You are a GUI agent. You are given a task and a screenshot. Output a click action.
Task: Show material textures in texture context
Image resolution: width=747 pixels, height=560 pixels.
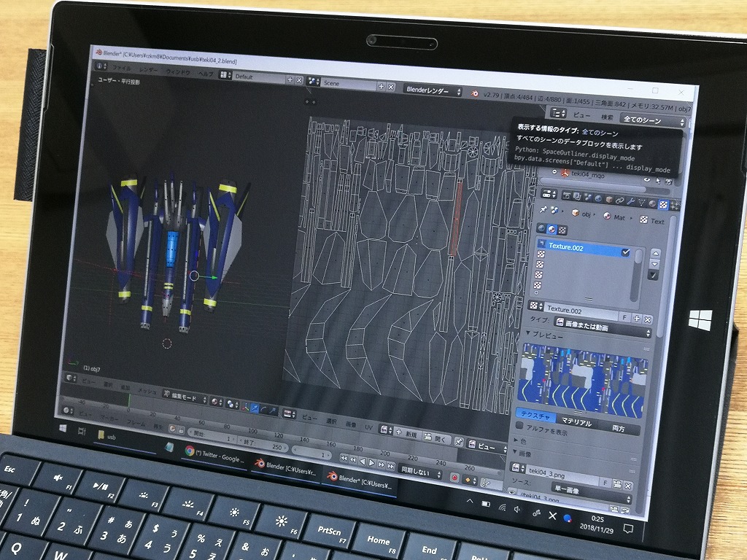pyautogui.click(x=551, y=229)
